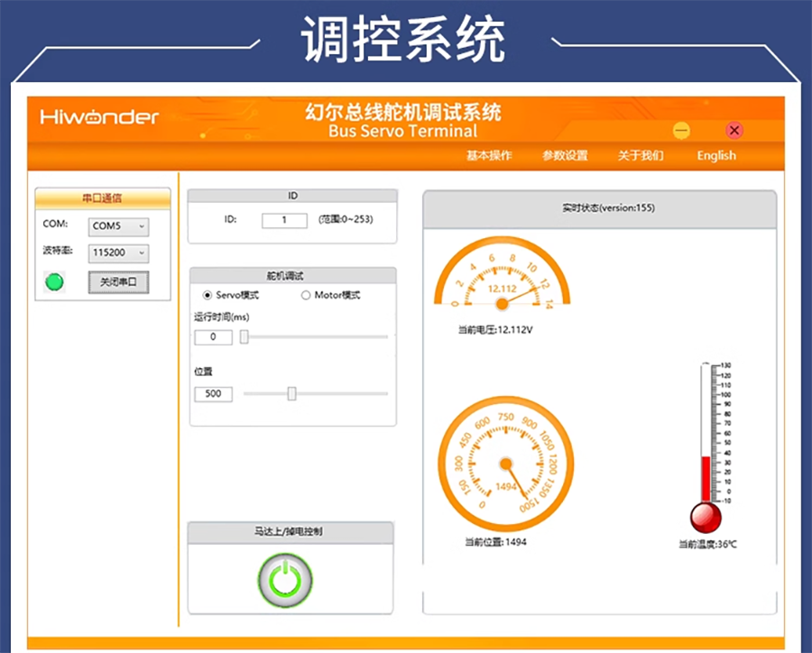Click the Hiwonder logo
Image resolution: width=812 pixels, height=653 pixels.
(x=99, y=116)
